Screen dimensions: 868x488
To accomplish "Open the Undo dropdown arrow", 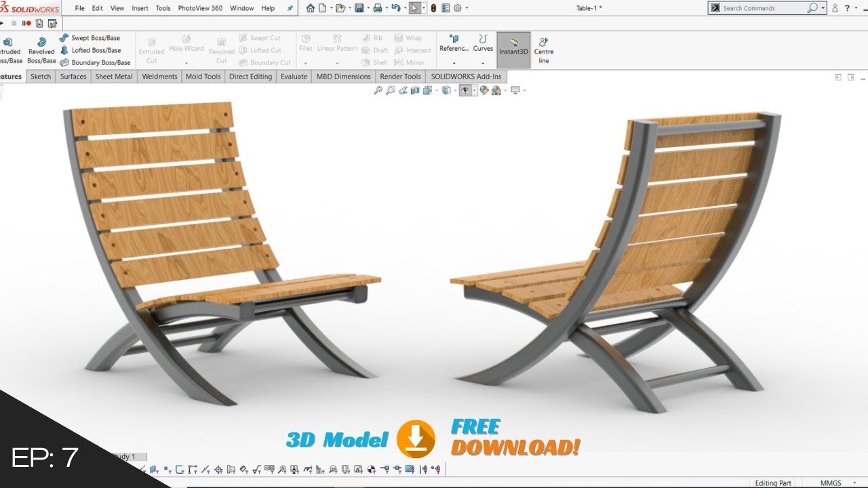I will (x=405, y=8).
